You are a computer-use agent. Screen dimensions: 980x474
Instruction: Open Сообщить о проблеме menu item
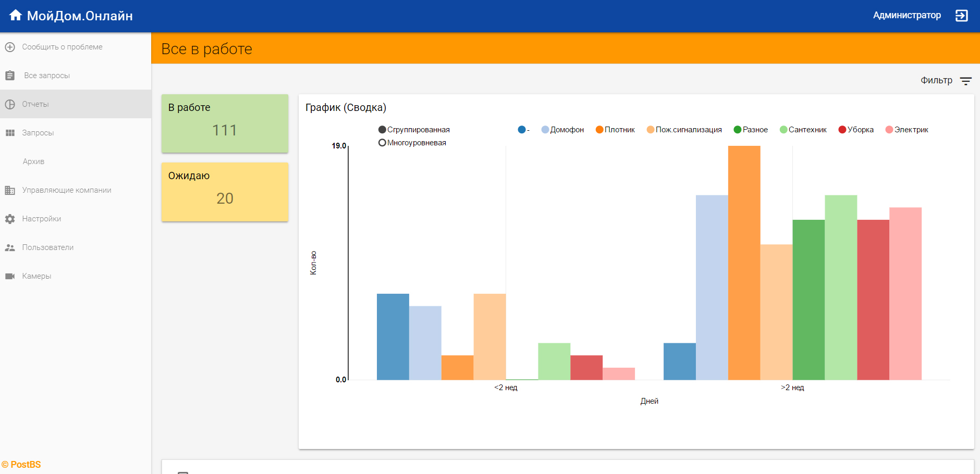click(76, 47)
